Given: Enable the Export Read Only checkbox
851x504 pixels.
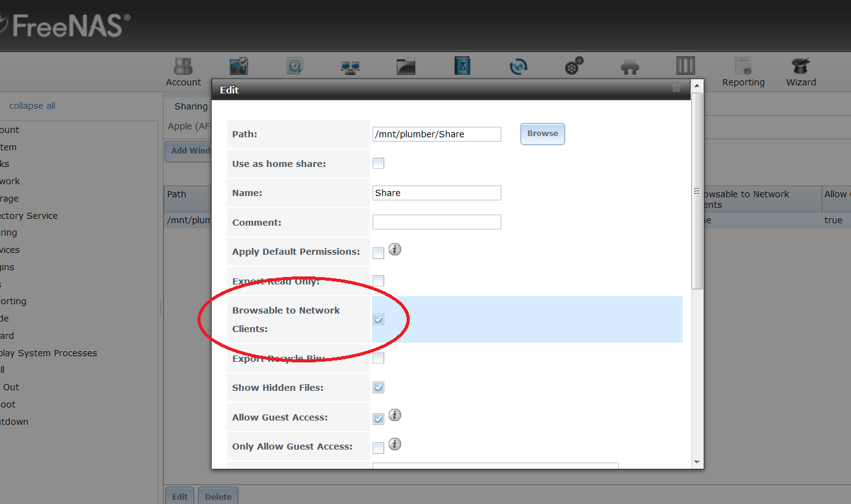Looking at the screenshot, I should coord(378,281).
